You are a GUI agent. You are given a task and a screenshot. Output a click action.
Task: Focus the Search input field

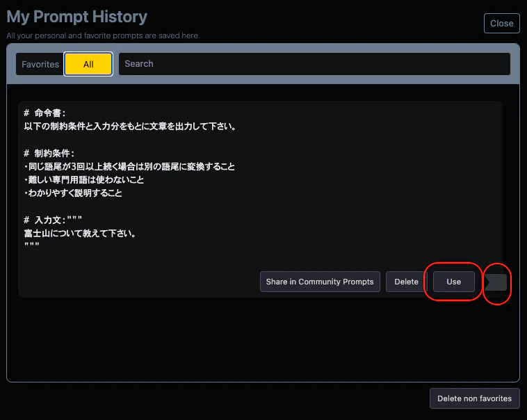314,64
